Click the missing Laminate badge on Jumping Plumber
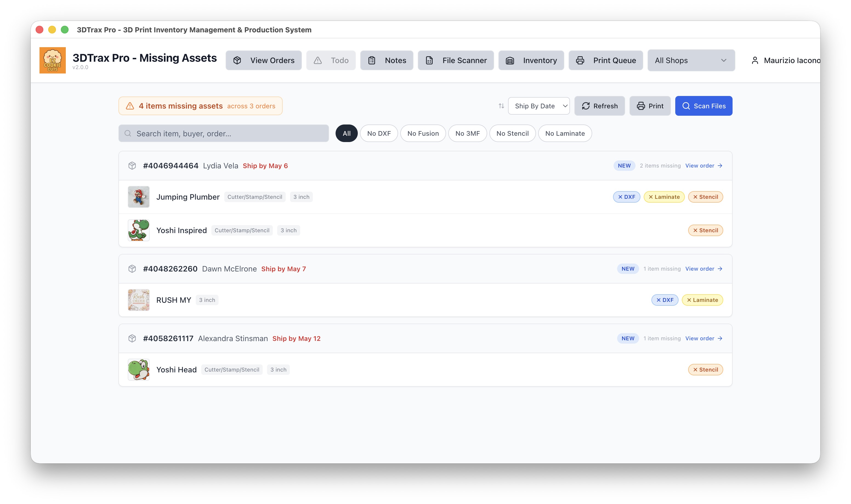This screenshot has height=504, width=851. point(664,197)
